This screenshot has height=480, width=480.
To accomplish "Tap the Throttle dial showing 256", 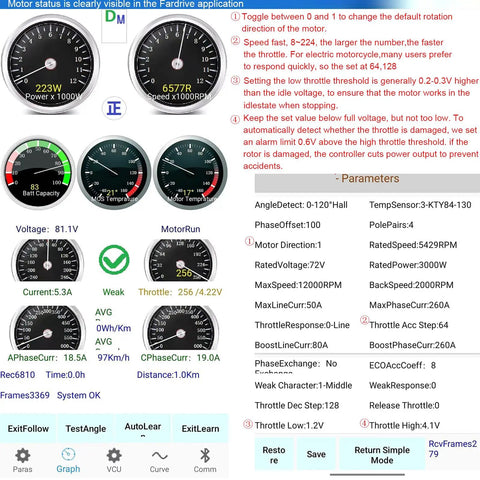I will 181,260.
